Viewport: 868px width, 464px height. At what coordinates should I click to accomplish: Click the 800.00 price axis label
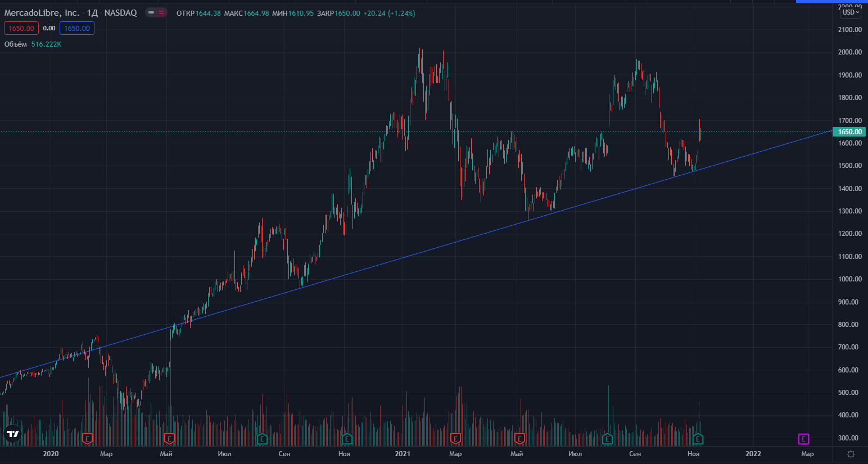pyautogui.click(x=848, y=324)
